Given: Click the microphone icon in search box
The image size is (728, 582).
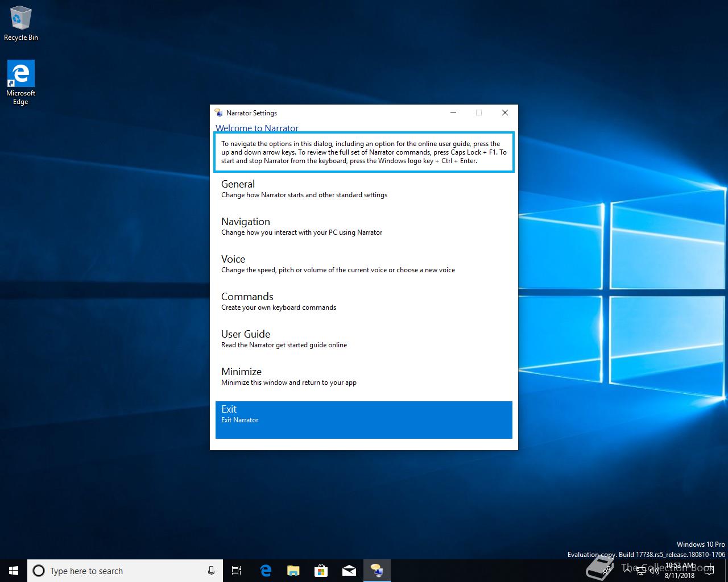Looking at the screenshot, I should coord(211,571).
